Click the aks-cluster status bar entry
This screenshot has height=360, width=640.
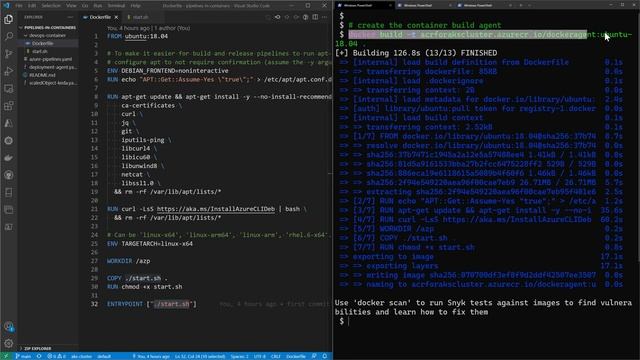click(81, 356)
